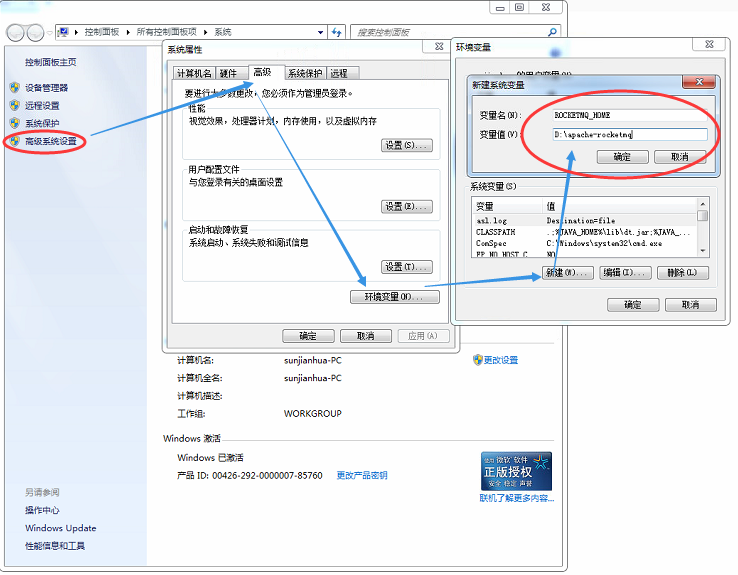Expand breadcrumb arrow after 控制面板
The width and height of the screenshot is (738, 575).
(128, 32)
